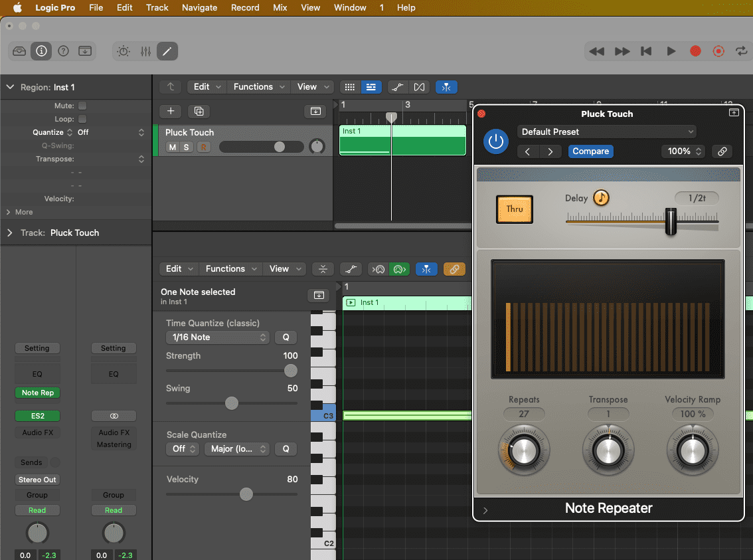Click the Stereo Out output slot
This screenshot has width=753, height=560.
pyautogui.click(x=37, y=480)
